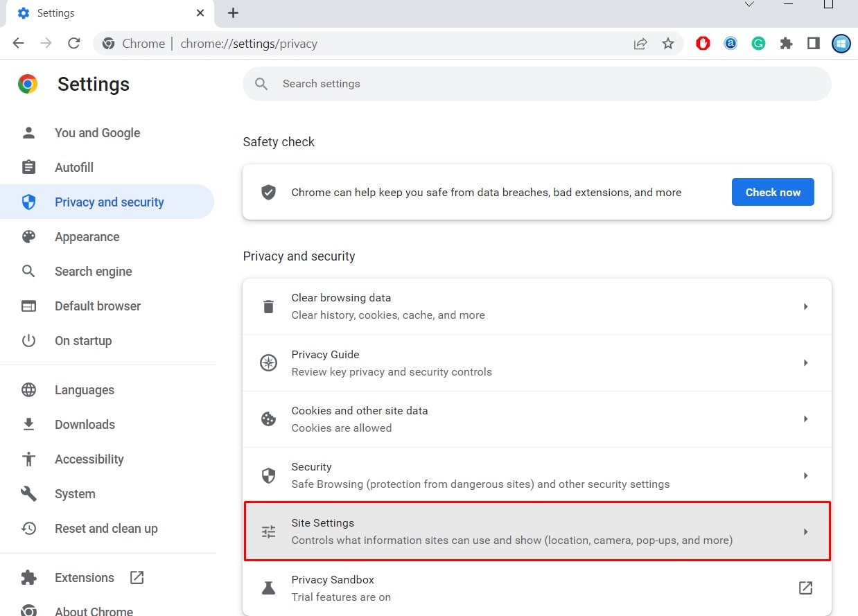858x616 pixels.
Task: Expand Cookies and other site data arrow
Action: pyautogui.click(x=805, y=419)
